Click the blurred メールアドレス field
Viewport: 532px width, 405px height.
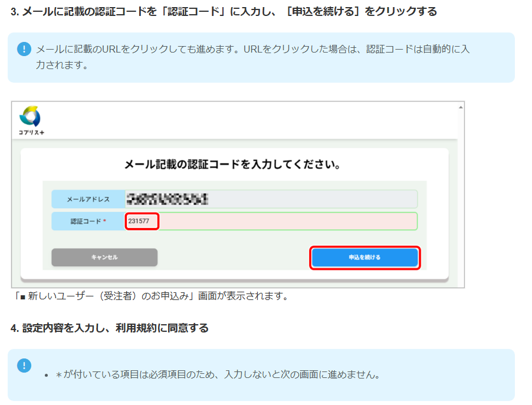(270, 199)
